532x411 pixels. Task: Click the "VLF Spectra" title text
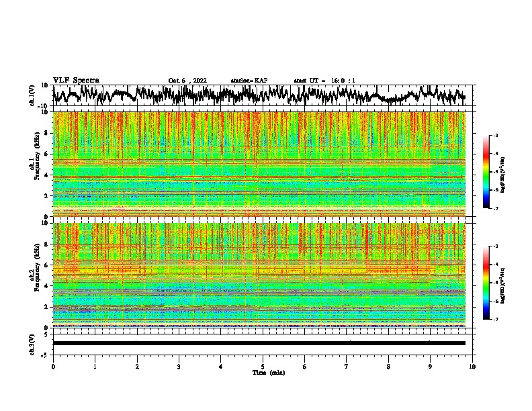coord(76,81)
